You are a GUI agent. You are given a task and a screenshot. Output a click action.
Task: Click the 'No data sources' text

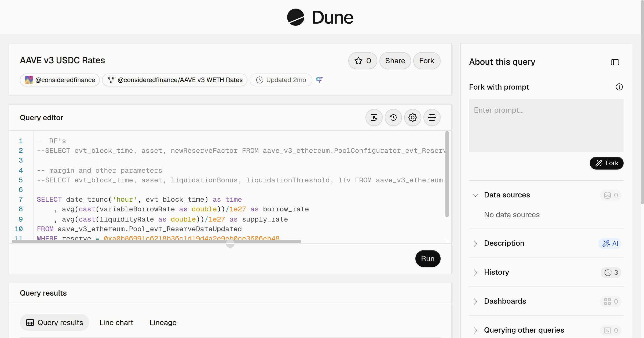pos(512,215)
